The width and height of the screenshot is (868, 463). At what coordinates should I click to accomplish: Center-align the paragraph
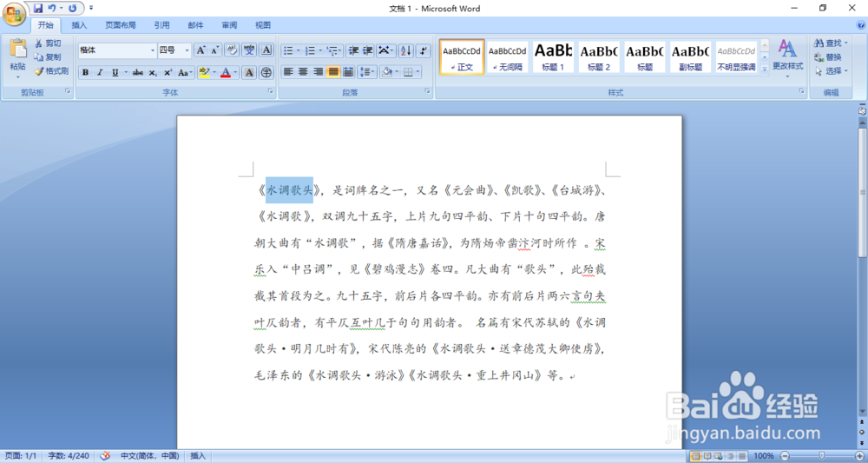(303, 71)
